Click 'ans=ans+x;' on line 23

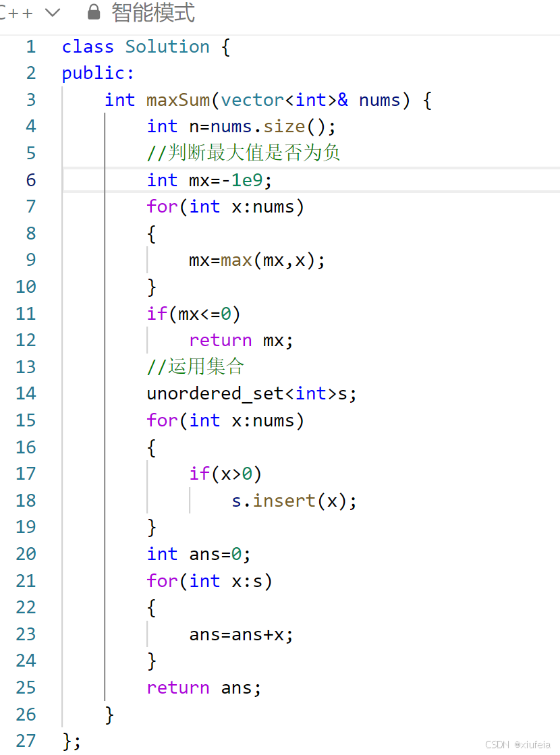(242, 635)
